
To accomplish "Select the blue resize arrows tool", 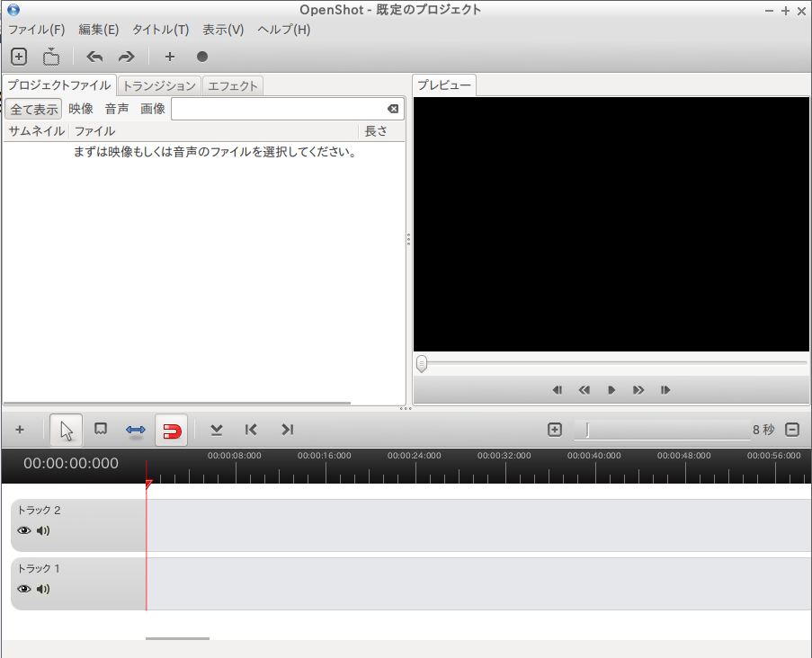I will (x=136, y=430).
